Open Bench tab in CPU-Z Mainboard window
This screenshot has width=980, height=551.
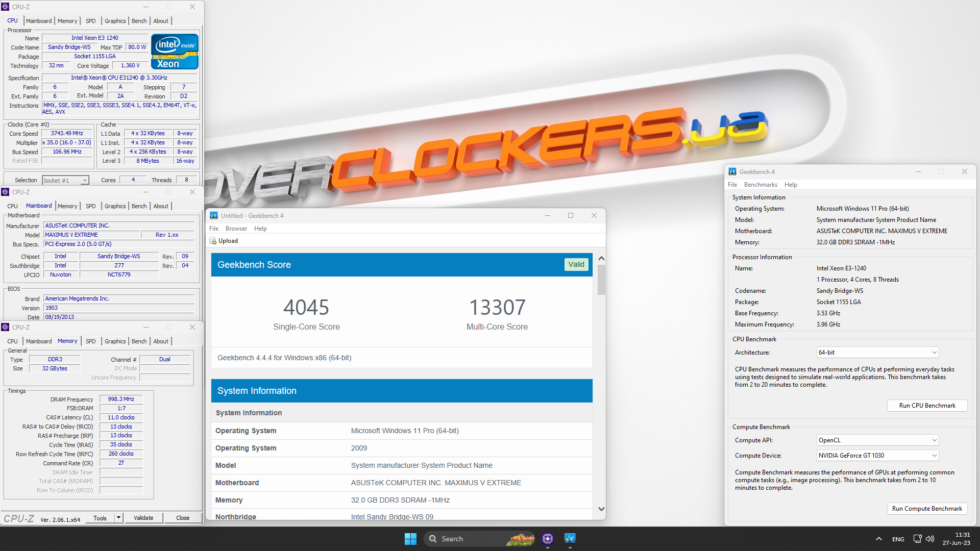click(x=139, y=206)
